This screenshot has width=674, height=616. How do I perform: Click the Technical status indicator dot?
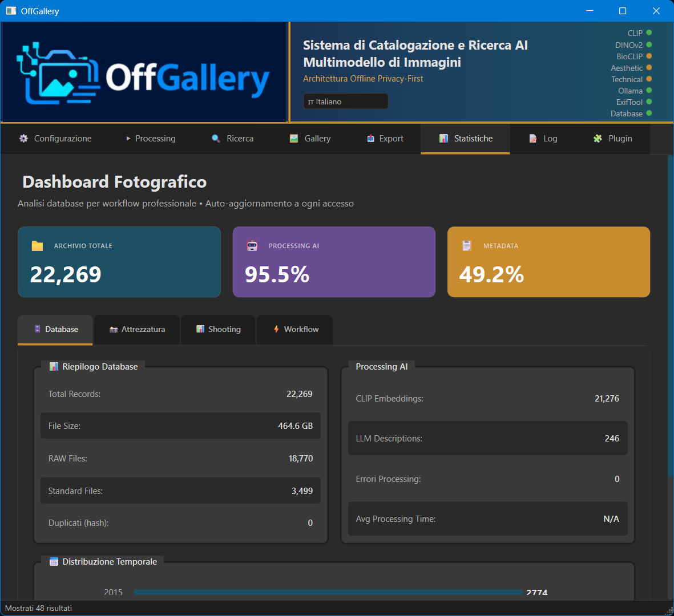pyautogui.click(x=649, y=79)
